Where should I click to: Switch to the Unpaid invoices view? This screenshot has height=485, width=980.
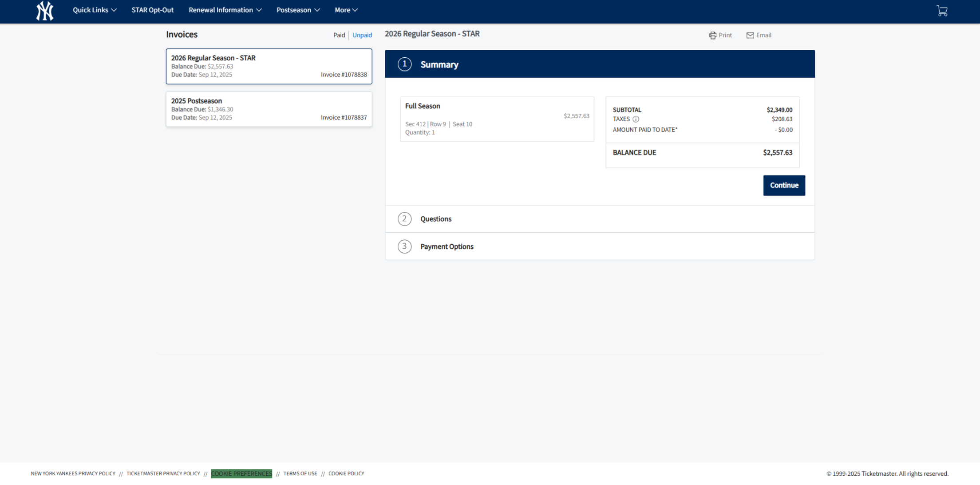click(x=362, y=35)
